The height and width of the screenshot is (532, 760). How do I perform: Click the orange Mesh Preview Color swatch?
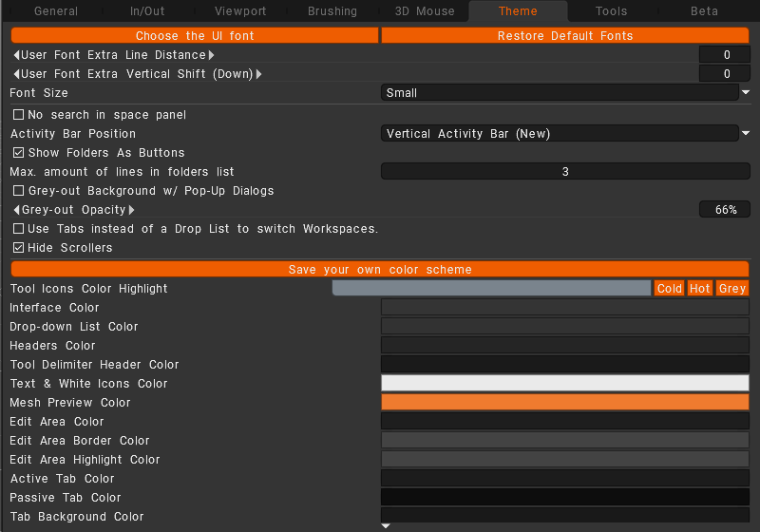click(565, 403)
